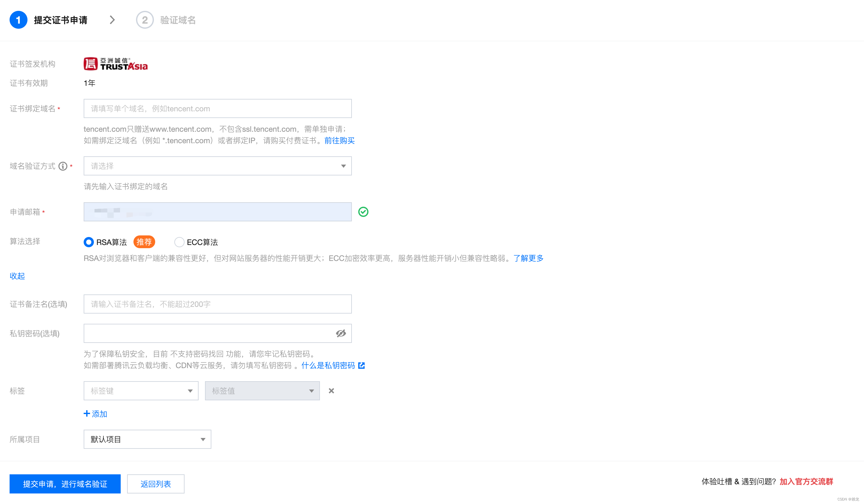Open the 前往购买 link
The height and width of the screenshot is (504, 864).
[339, 140]
